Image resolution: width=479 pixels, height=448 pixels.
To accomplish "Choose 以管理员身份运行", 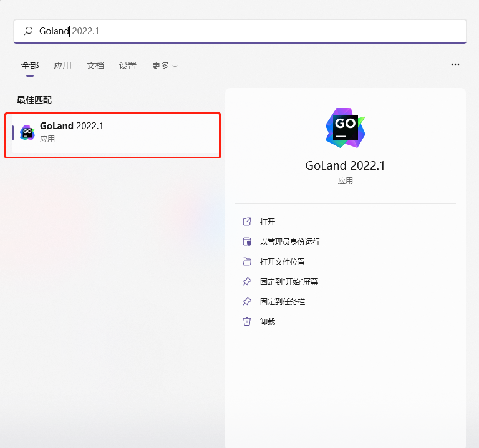I will tap(289, 241).
